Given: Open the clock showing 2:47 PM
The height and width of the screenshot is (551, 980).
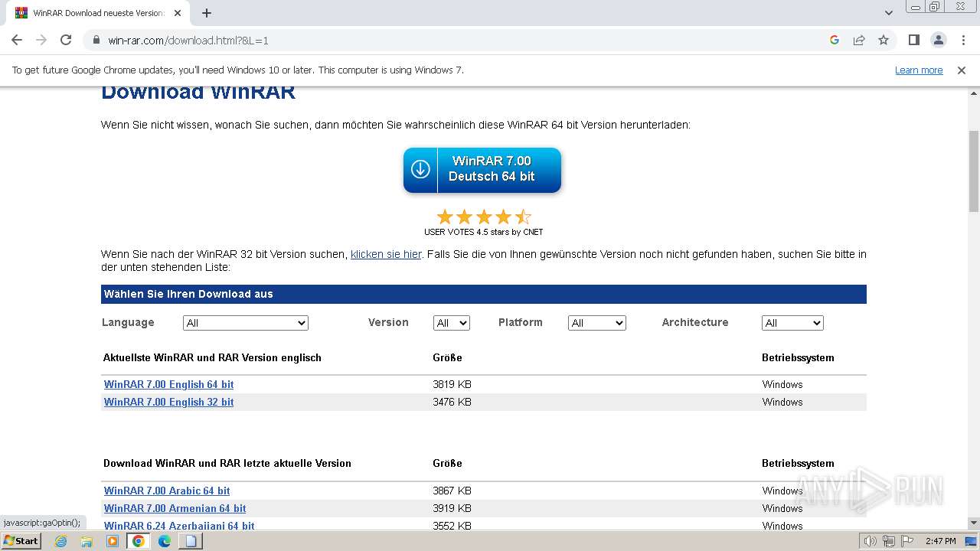Looking at the screenshot, I should pos(940,541).
